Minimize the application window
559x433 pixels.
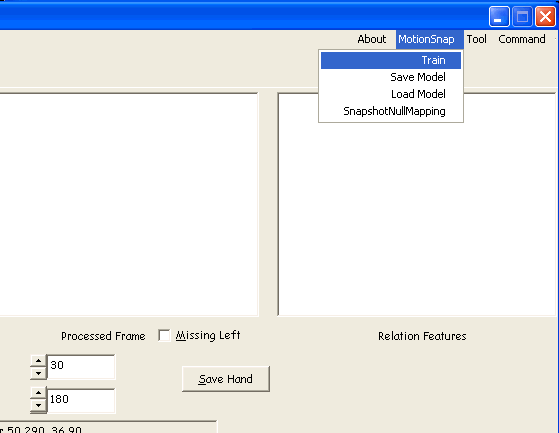point(499,16)
